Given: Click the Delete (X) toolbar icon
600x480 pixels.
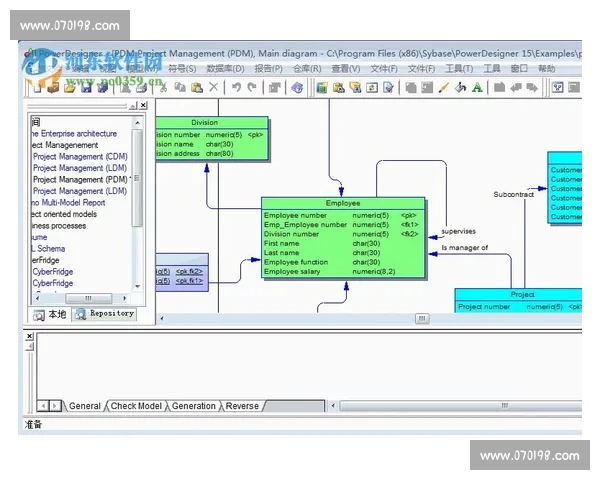Looking at the screenshot, I should tap(214, 88).
